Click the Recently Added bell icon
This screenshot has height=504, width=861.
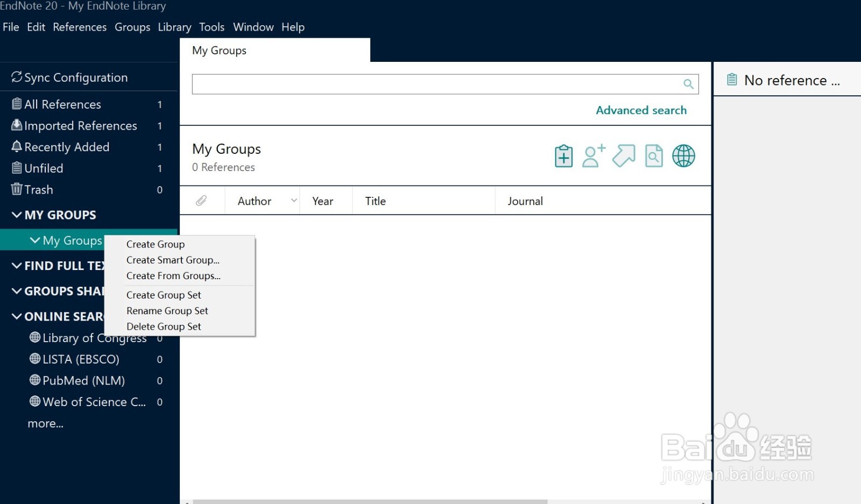coord(17,146)
